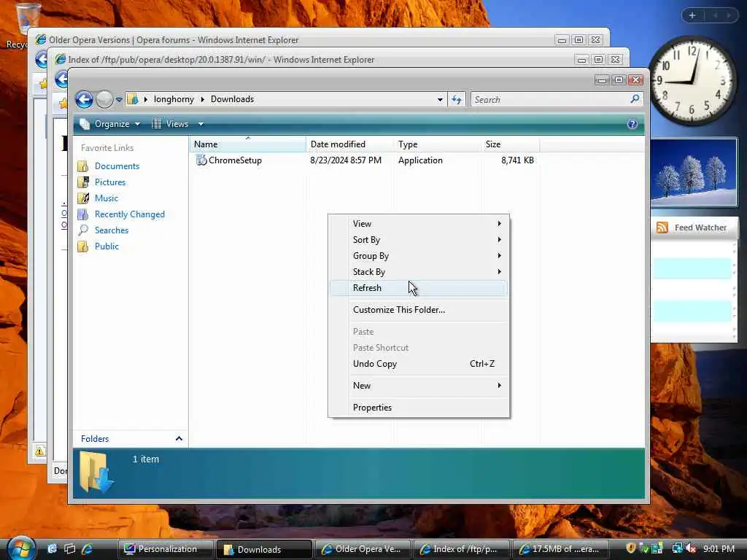747x560 pixels.
Task: Click the Size column header
Action: [510, 144]
